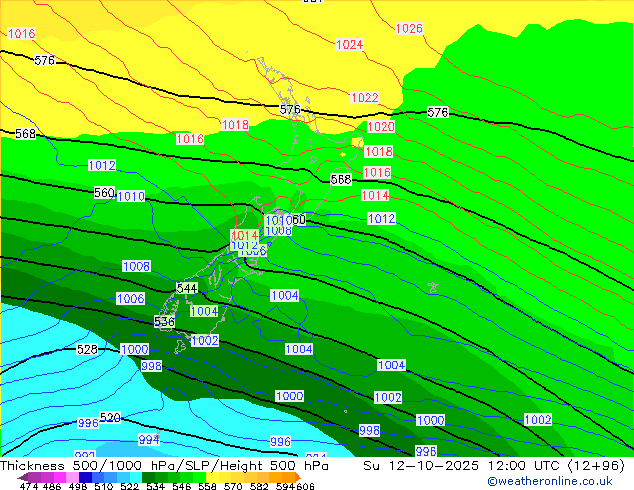
Task: Open the weatheronline.co.uk copyright link
Action: [x=549, y=481]
